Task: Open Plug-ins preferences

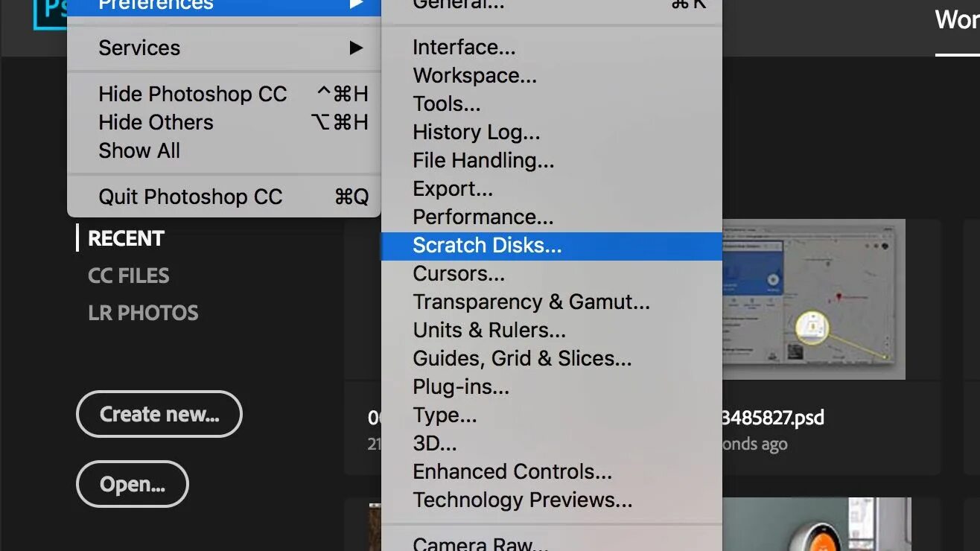Action: click(x=552, y=387)
